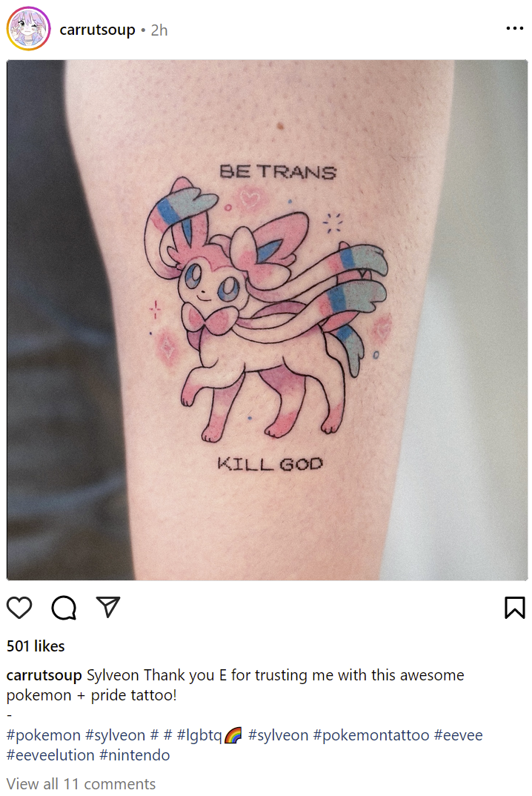
Task: Open the #eevee hashtag
Action: point(459,735)
